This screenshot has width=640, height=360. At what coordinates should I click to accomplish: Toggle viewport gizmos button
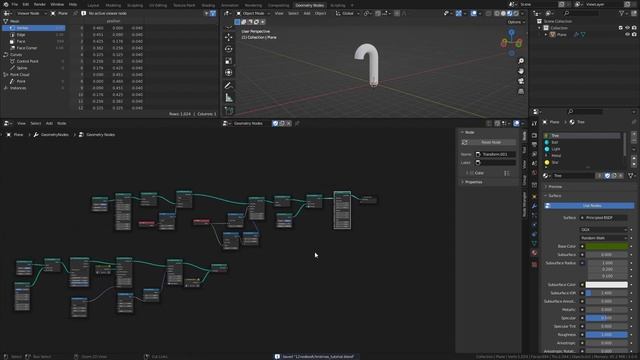coord(459,13)
